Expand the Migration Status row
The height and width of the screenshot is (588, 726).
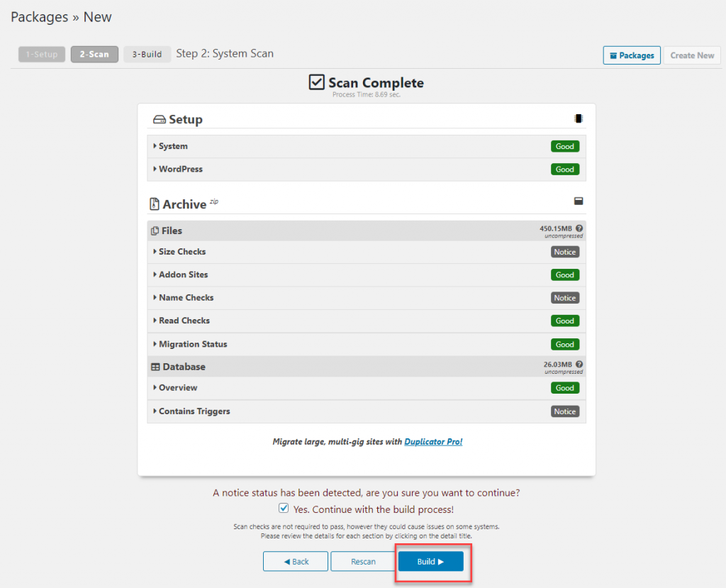point(367,344)
